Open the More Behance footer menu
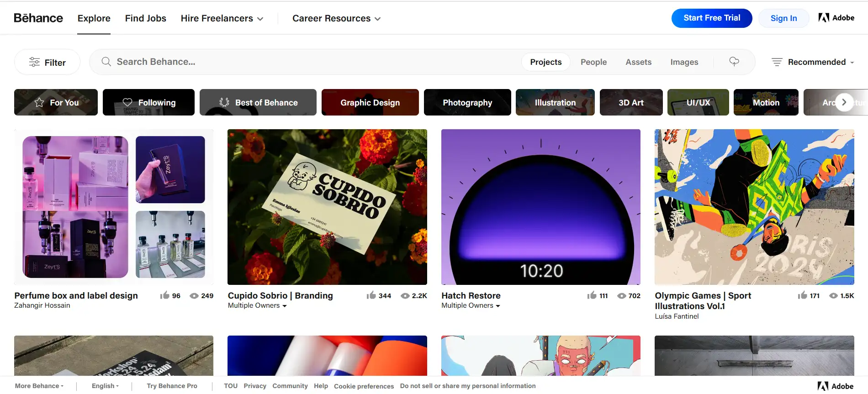Image resolution: width=868 pixels, height=394 pixels. [x=39, y=386]
